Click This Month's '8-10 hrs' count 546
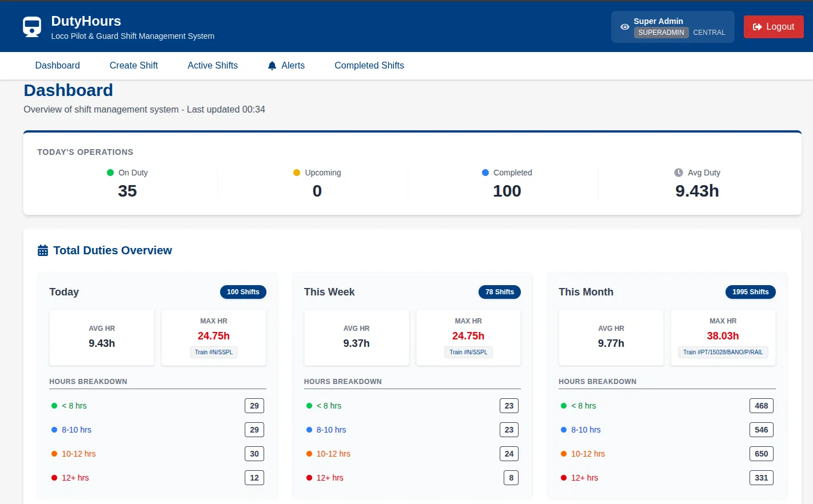 (x=761, y=430)
